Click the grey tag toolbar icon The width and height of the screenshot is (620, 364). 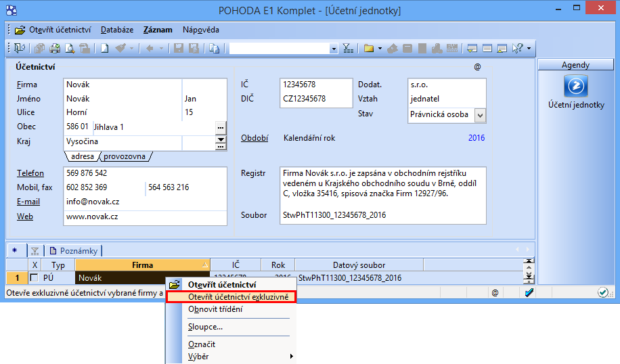(x=393, y=48)
